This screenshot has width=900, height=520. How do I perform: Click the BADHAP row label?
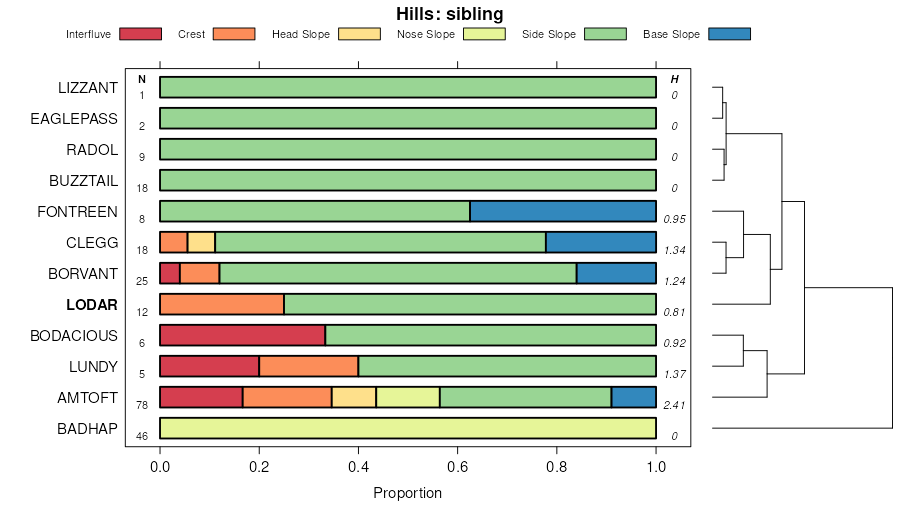(88, 429)
